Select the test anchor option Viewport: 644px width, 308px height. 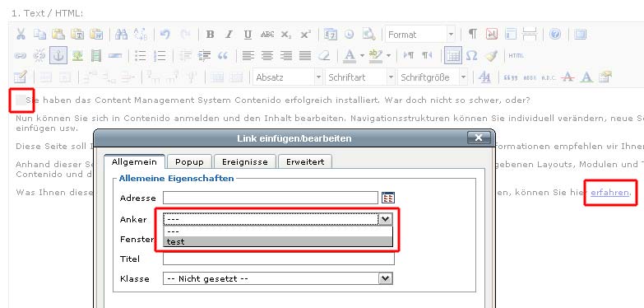[x=278, y=242]
